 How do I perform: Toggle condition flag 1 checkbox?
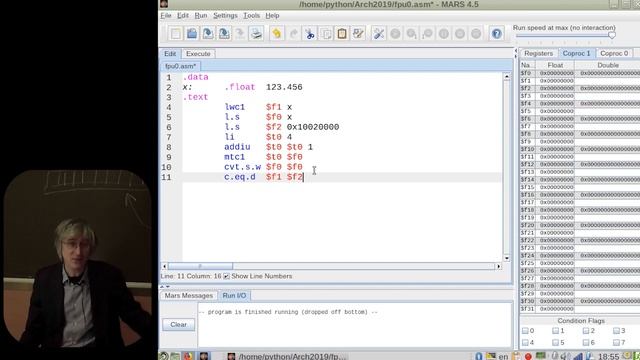(x=555, y=331)
